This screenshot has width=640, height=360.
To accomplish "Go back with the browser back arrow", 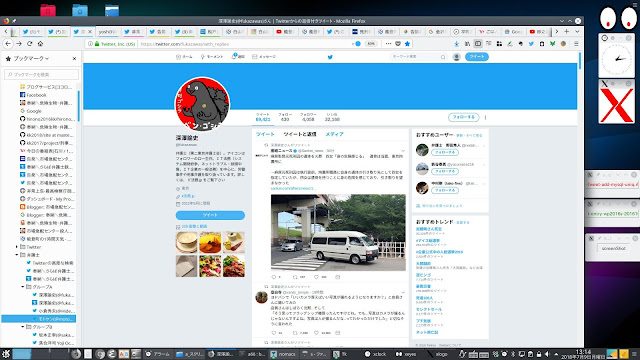I will (8, 44).
